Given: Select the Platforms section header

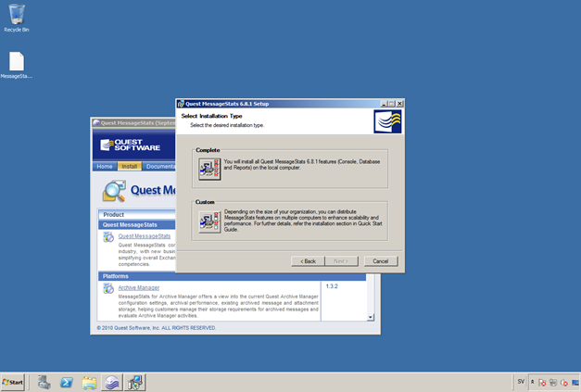Looking at the screenshot, I should 232,276.
